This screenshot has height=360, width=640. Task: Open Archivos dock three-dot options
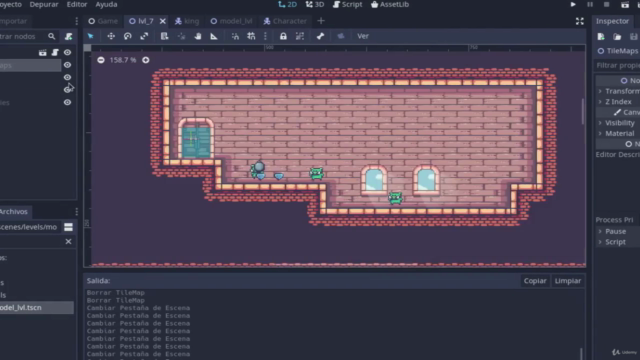click(76, 211)
